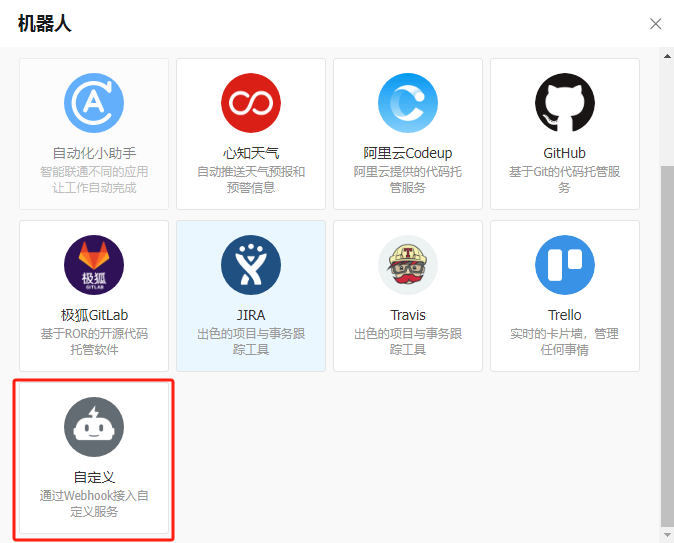Choose the 阿里云Codeup blue logo icon
This screenshot has height=543, width=674.
[408, 103]
